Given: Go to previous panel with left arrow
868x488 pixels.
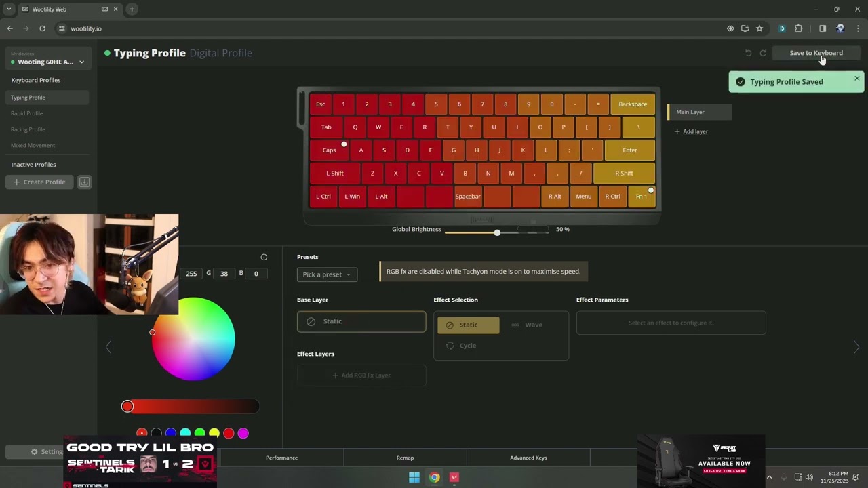Looking at the screenshot, I should pos(108,347).
